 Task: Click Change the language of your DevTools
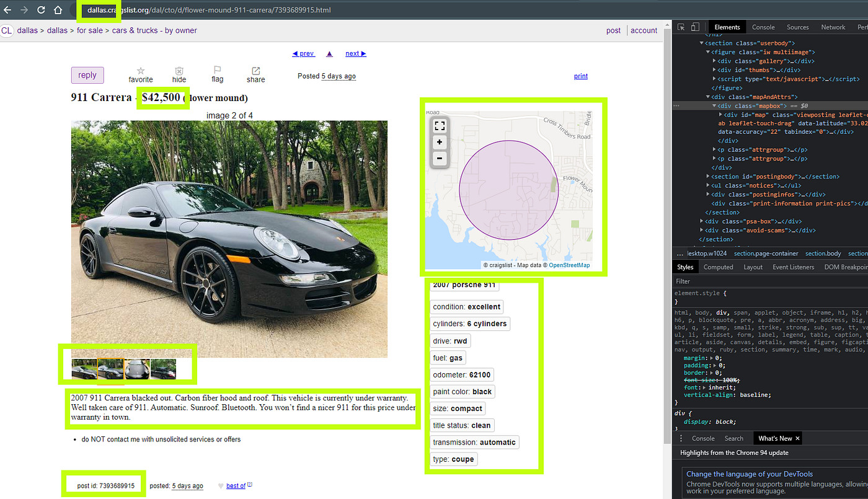[750, 474]
